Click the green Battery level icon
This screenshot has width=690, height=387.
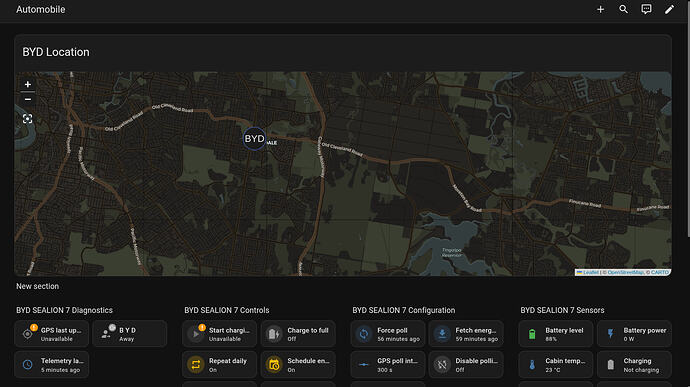[x=532, y=334]
